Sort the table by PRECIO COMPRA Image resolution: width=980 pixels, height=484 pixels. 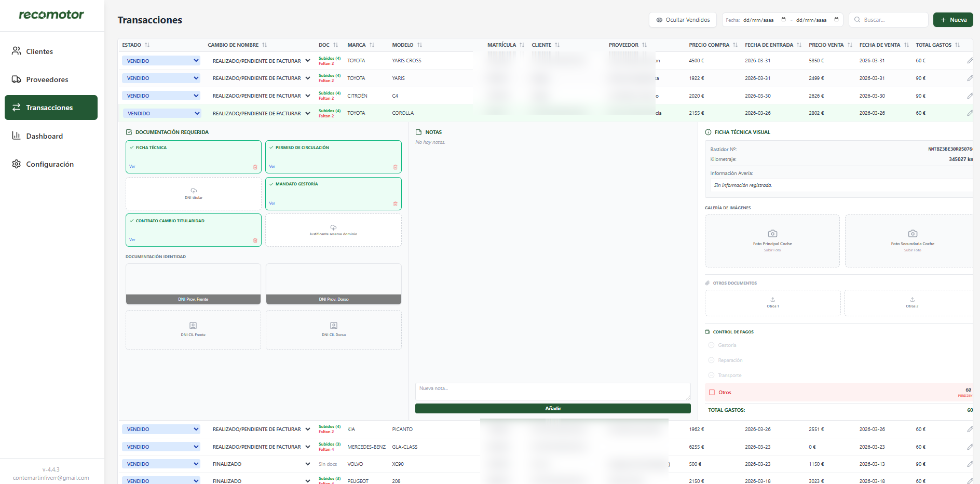coord(735,45)
